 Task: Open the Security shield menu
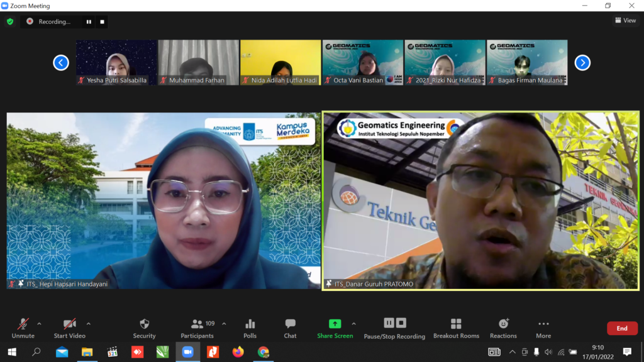pyautogui.click(x=144, y=328)
